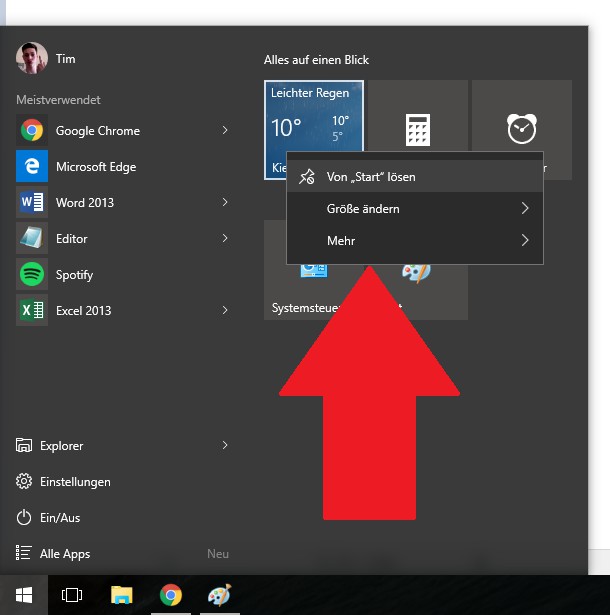Open Einstellungen settings
610x615 pixels.
click(x=75, y=482)
